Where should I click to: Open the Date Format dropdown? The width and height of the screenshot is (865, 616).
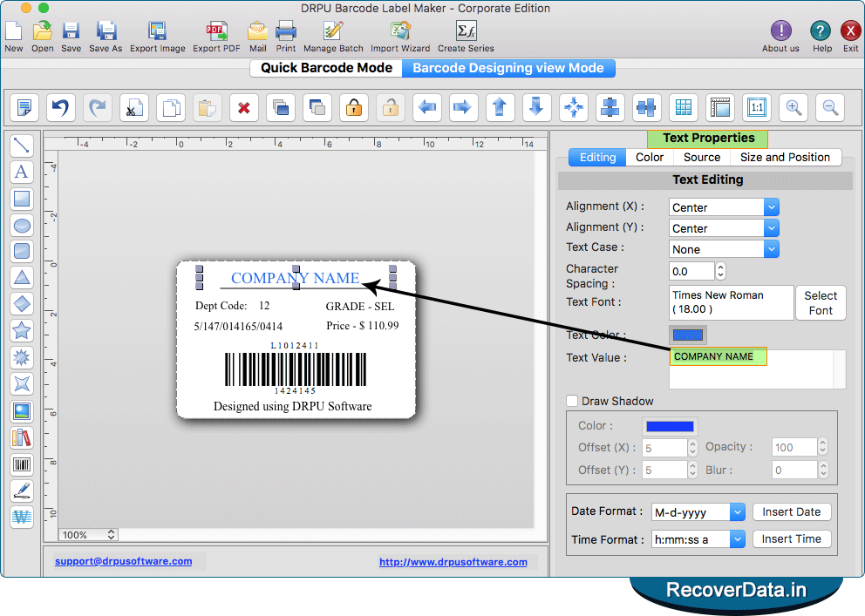[737, 511]
